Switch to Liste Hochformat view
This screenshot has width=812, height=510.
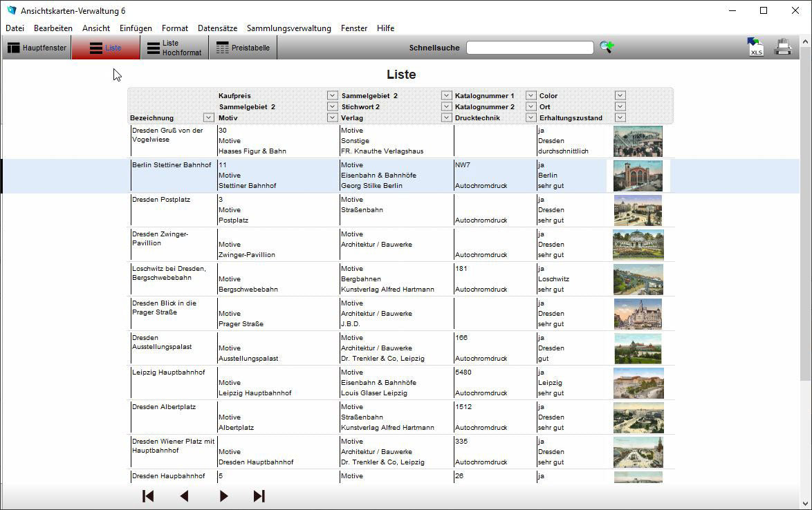[174, 48]
